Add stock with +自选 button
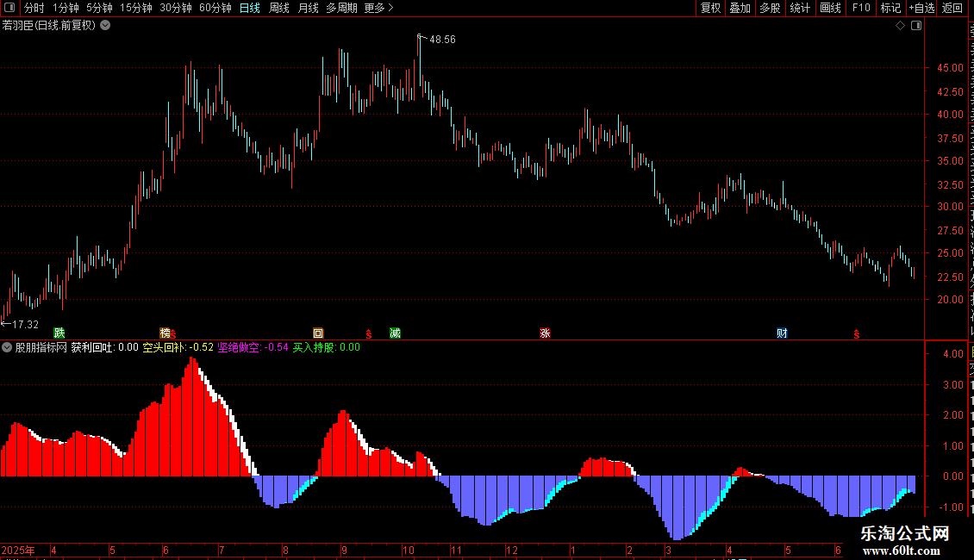 (x=921, y=8)
